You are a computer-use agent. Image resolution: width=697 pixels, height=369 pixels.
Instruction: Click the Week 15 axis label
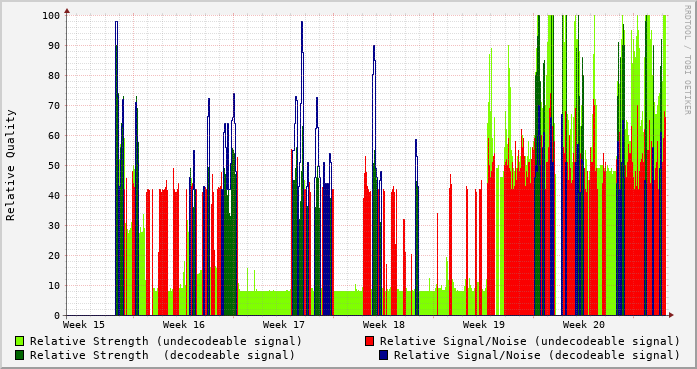(84, 325)
